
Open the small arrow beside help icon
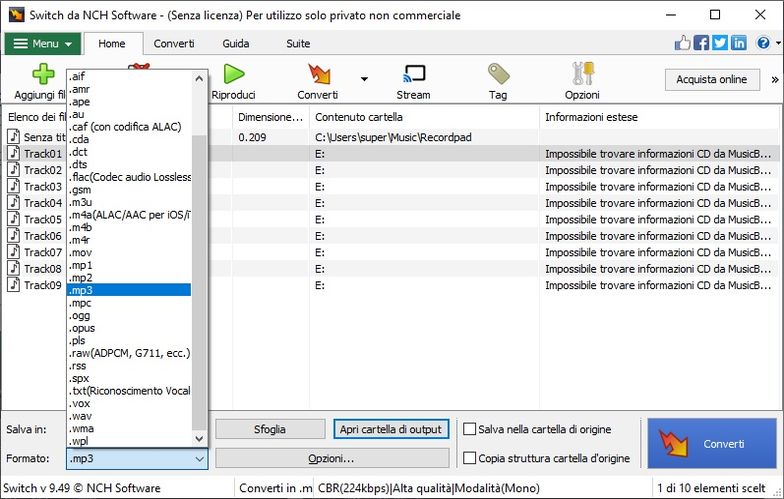click(x=778, y=44)
